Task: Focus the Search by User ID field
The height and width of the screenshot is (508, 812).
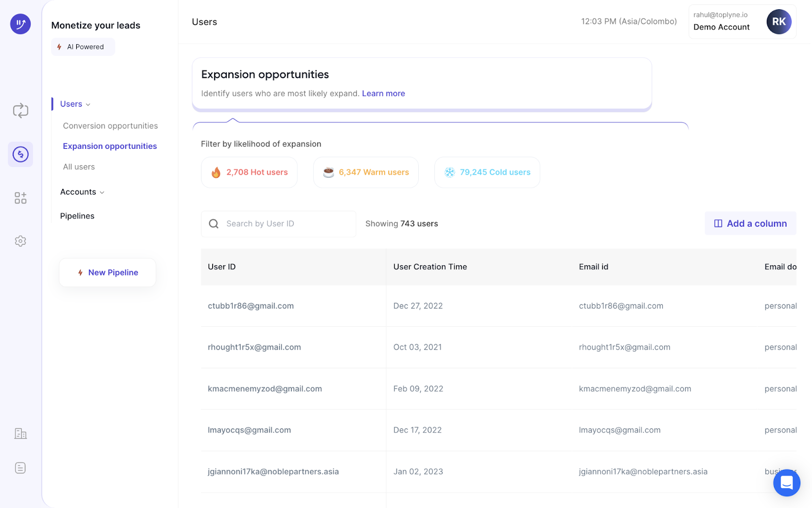Action: [284, 224]
